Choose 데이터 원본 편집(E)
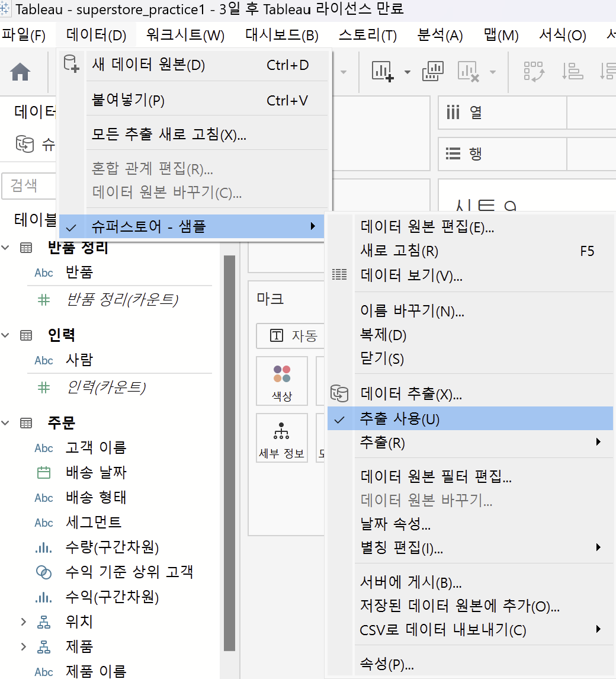 [x=470, y=226]
